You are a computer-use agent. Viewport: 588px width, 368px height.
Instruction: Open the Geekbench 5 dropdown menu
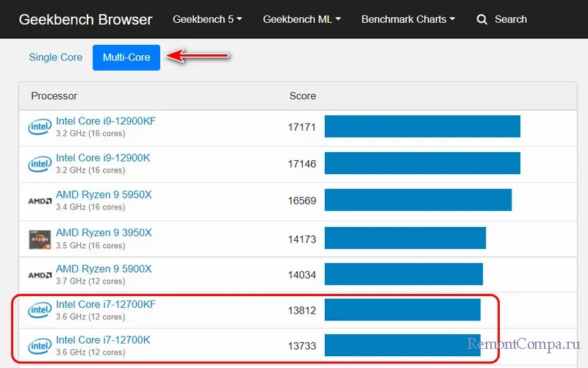[x=207, y=19]
